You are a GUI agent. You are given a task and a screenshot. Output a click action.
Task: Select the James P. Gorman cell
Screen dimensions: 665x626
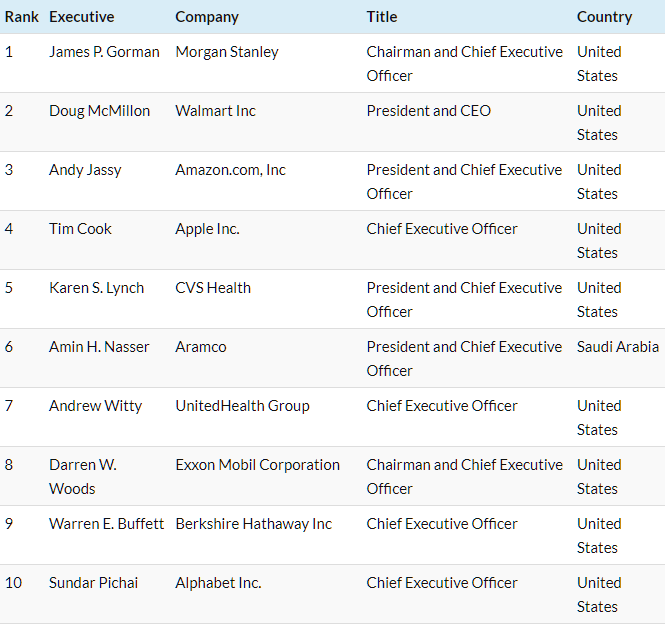pos(104,52)
